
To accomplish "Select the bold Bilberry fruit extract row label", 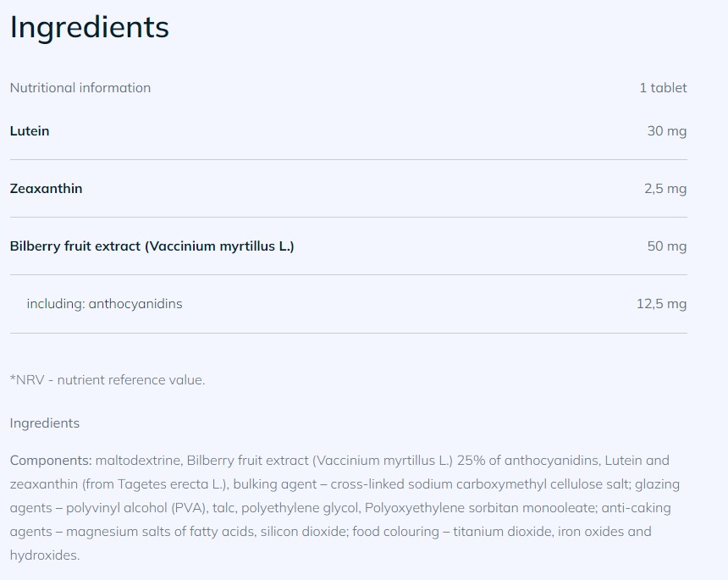I will coord(152,246).
